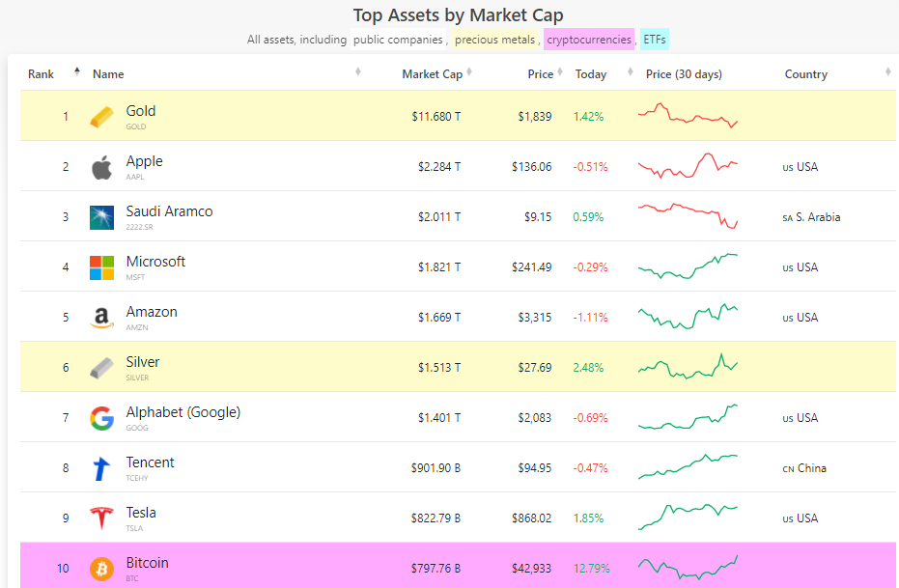Open the Microsoft name link
Viewport: 899px width, 588px height.
[x=155, y=262]
